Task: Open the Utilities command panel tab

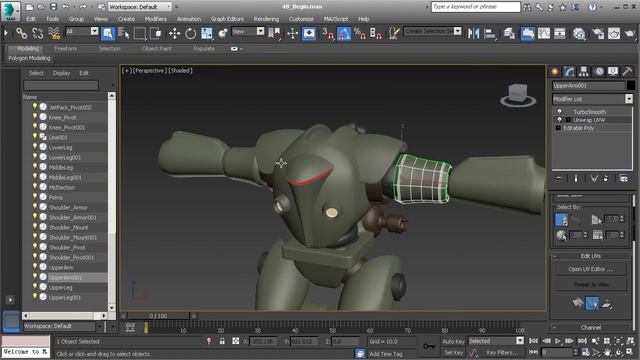Action: tap(627, 72)
